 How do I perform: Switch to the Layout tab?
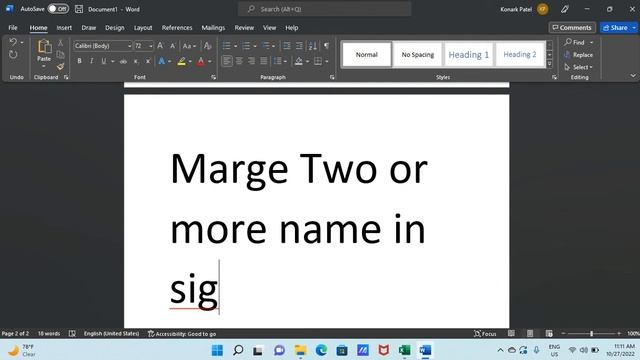pos(143,28)
